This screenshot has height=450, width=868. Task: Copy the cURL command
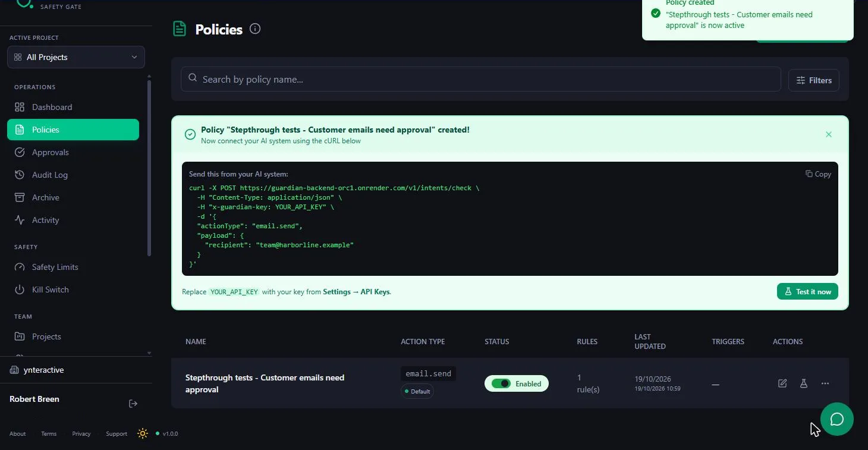pos(819,174)
